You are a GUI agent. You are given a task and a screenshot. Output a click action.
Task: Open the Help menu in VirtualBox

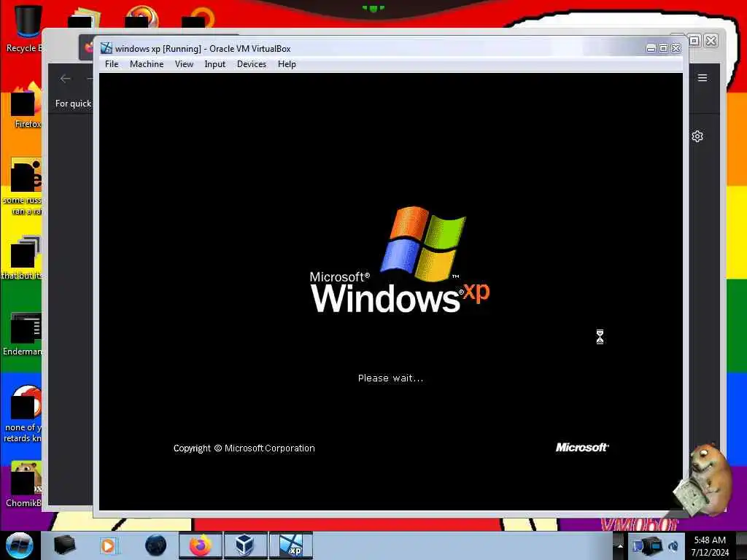(287, 64)
